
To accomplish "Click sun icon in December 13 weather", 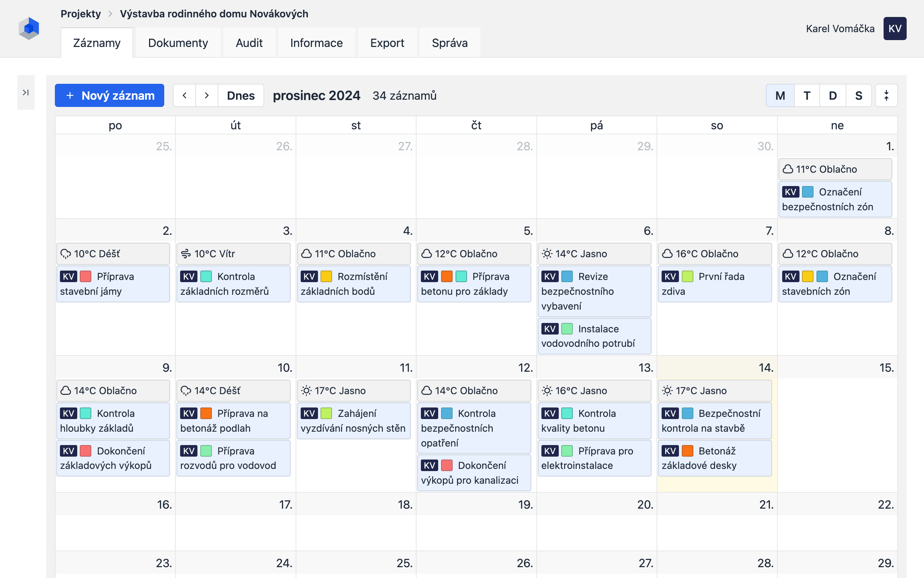I will pyautogui.click(x=547, y=391).
